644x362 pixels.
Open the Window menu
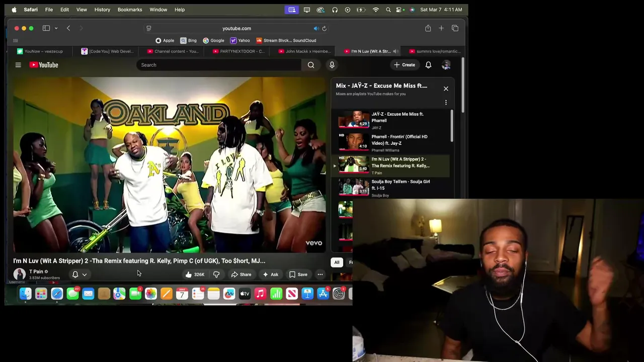click(x=158, y=10)
